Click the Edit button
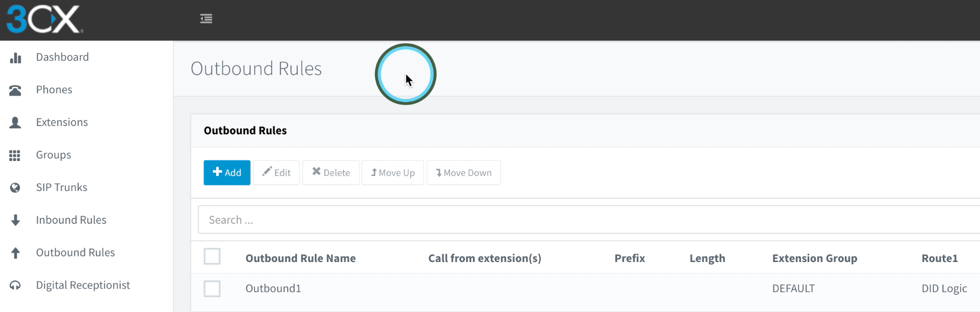 point(276,173)
